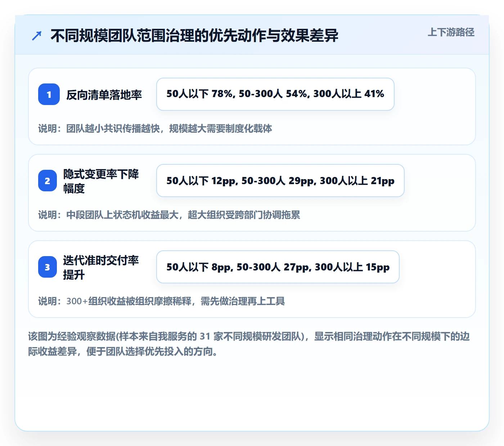Click the 隐式变更率下降幅度 metric label
The width and height of the screenshot is (504, 446).
[101, 181]
